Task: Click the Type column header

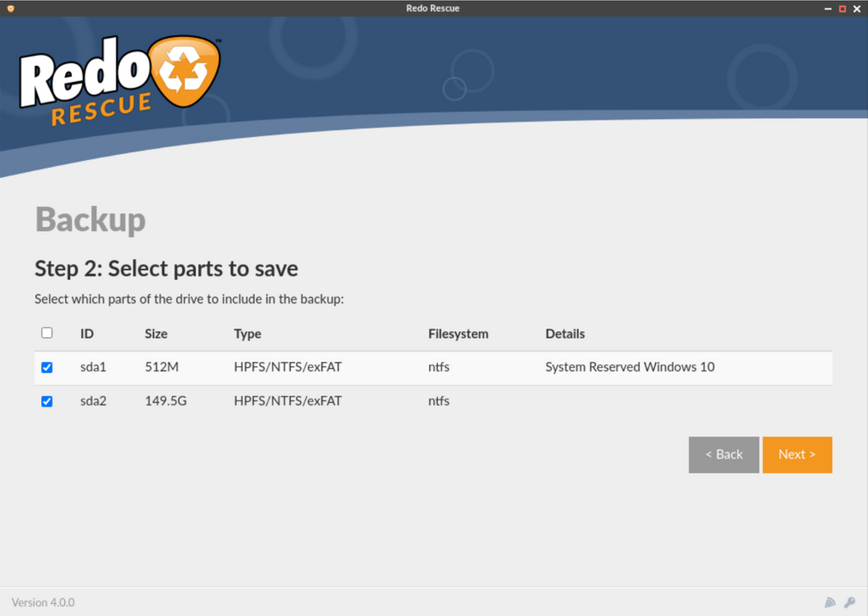Action: click(x=247, y=334)
